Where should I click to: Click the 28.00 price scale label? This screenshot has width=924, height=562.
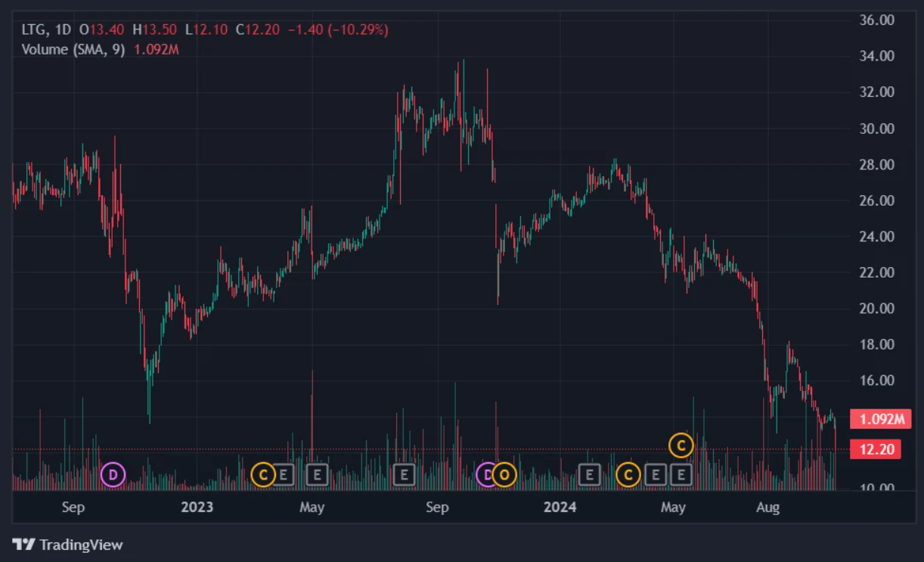pos(878,165)
